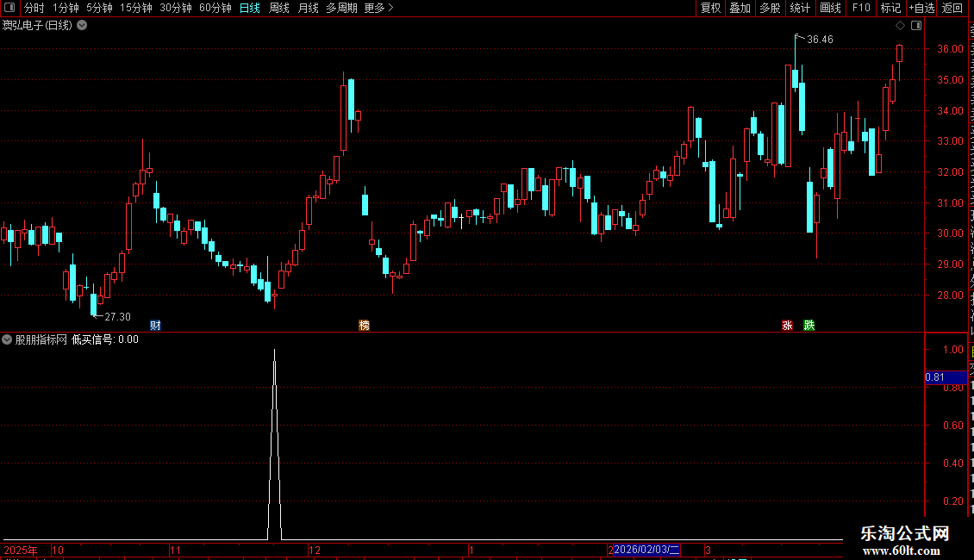Switch to 周线 weekly chart
The height and width of the screenshot is (560, 974).
279,8
